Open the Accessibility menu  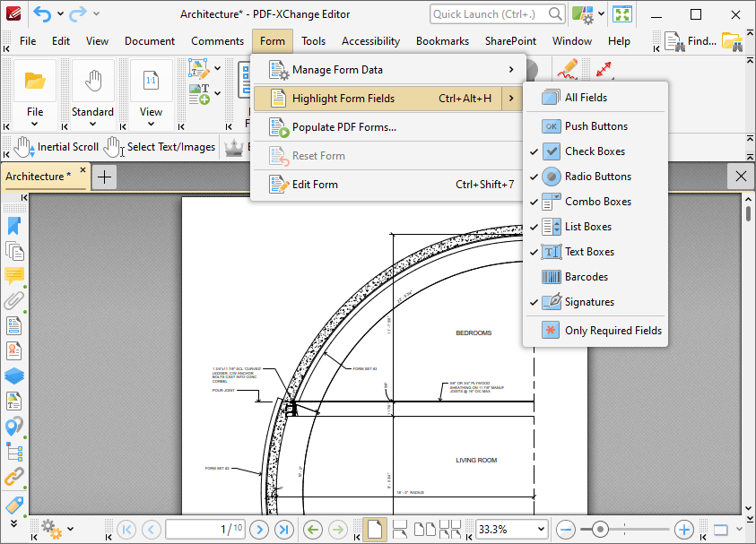pyautogui.click(x=370, y=41)
